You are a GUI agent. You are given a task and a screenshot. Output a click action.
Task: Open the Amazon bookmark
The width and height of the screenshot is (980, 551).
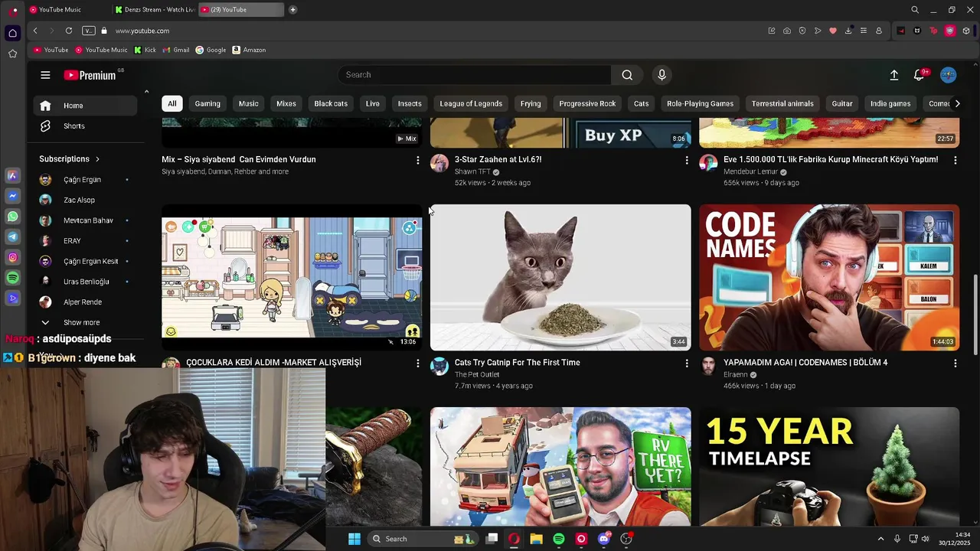[249, 50]
